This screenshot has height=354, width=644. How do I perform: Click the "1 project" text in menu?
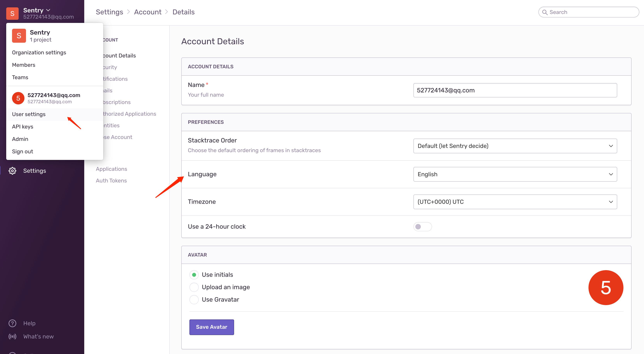tap(41, 40)
